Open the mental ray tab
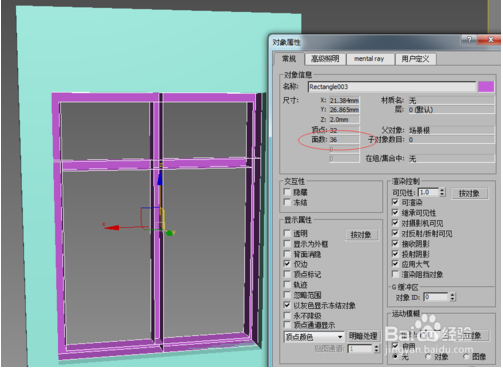Screen dimensions: 503x369 click(x=370, y=59)
